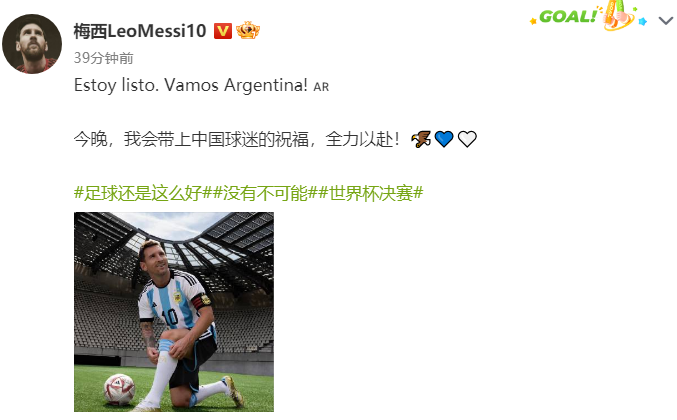Click the soccer ball in the photo

[120, 389]
